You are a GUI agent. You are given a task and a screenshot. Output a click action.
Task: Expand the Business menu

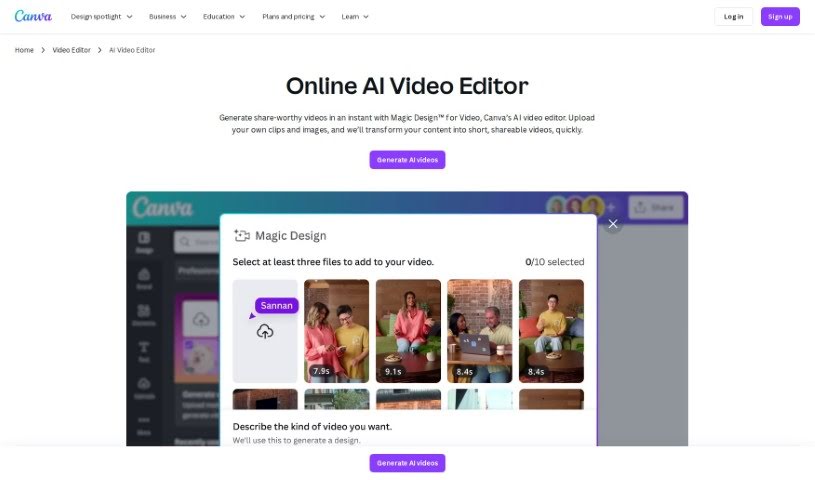tap(167, 17)
